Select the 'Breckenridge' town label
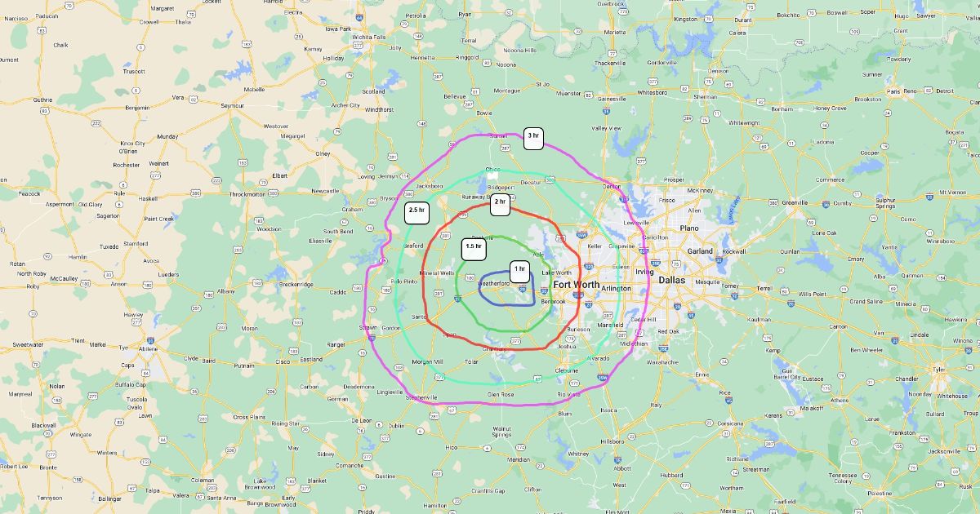This screenshot has height=514, width=980. click(x=296, y=284)
